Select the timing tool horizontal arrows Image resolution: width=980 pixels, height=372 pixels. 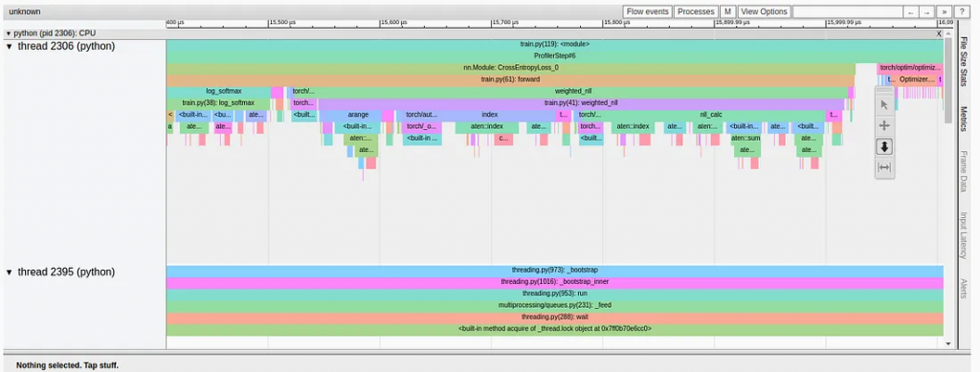click(x=883, y=167)
